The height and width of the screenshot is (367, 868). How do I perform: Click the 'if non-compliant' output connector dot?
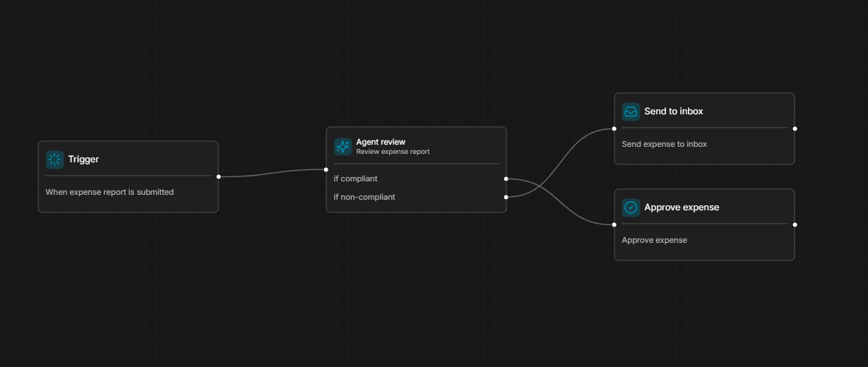pyautogui.click(x=506, y=197)
